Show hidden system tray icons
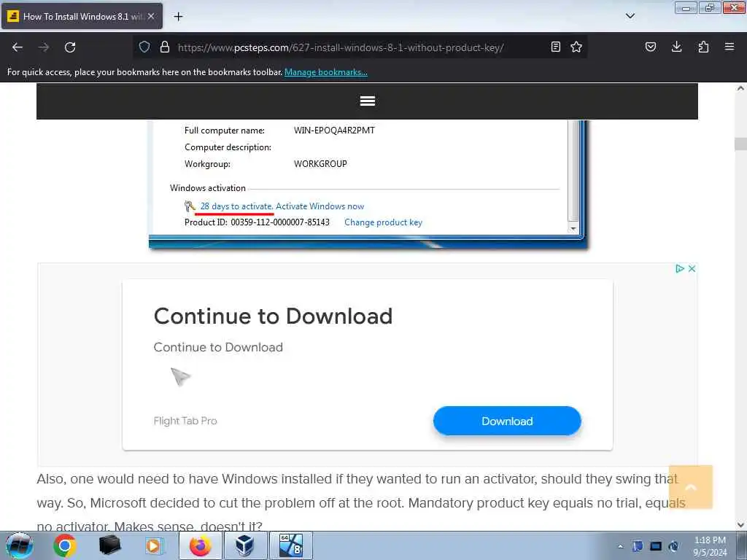The width and height of the screenshot is (747, 560). click(x=620, y=546)
